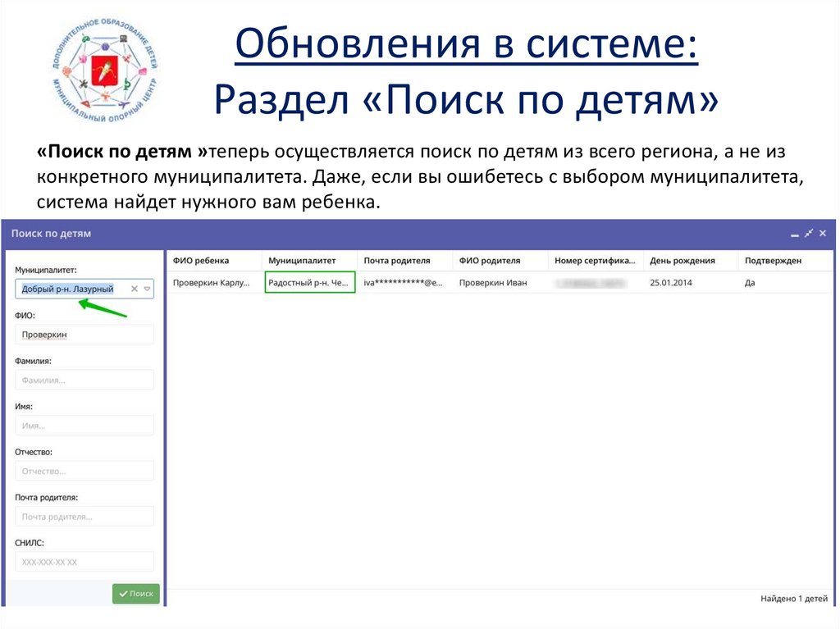The height and width of the screenshot is (629, 840).
Task: Select the Проверкин Иван parent cell
Action: [x=500, y=282]
